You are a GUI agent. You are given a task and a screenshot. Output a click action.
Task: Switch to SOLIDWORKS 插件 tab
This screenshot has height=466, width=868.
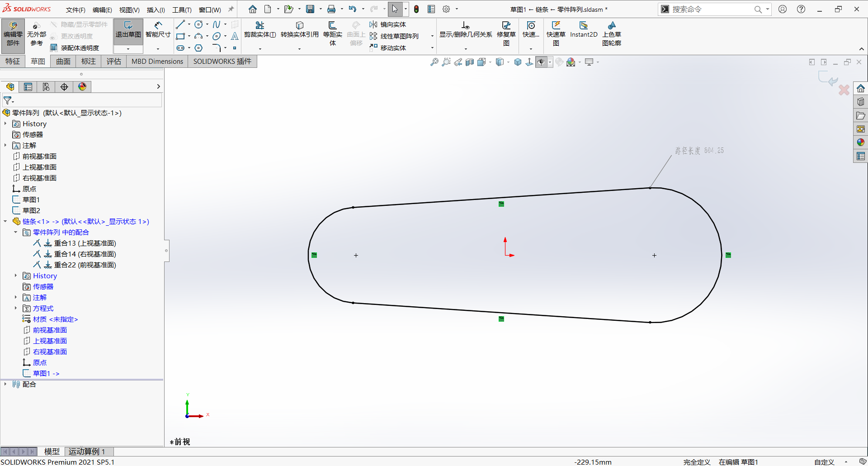[222, 62]
